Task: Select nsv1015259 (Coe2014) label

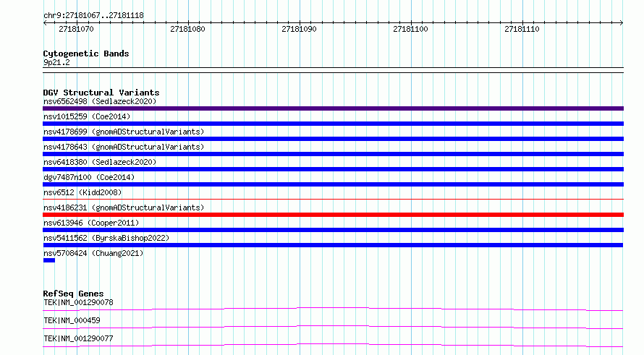Action: pyautogui.click(x=87, y=116)
